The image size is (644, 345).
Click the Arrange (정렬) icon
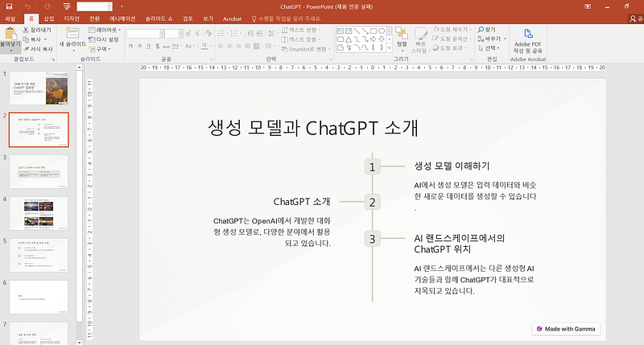[x=402, y=34]
